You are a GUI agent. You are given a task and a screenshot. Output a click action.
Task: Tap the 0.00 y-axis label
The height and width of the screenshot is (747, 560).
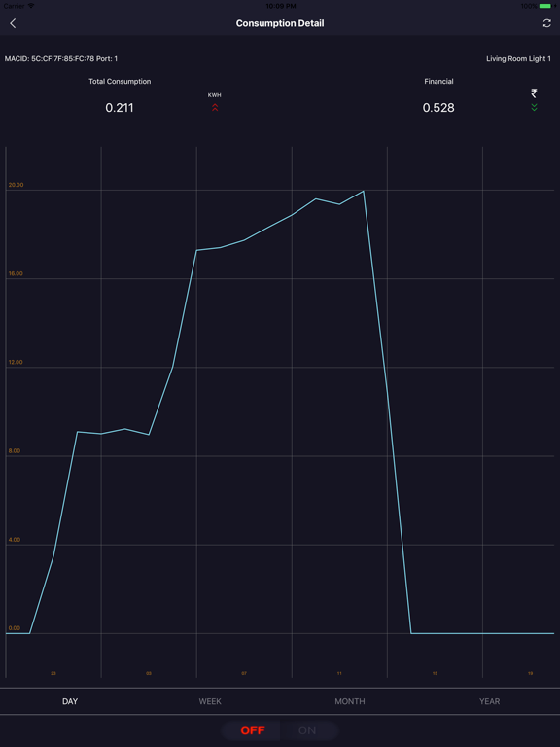[x=15, y=628]
